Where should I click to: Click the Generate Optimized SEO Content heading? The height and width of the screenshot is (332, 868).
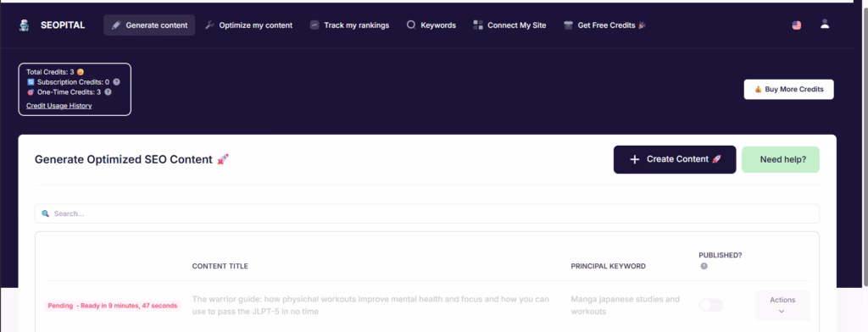point(124,159)
